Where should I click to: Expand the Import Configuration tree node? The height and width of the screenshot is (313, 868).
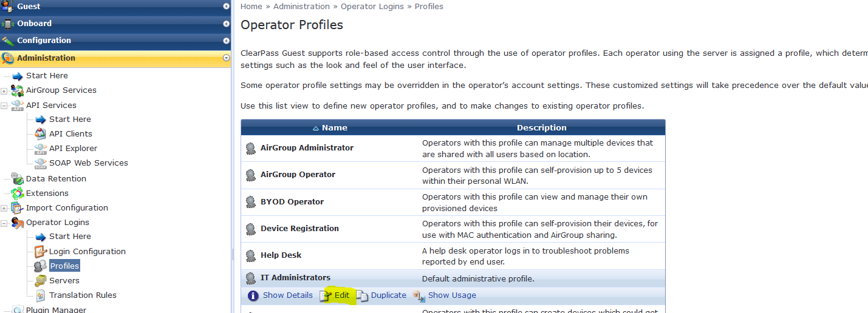tap(4, 209)
